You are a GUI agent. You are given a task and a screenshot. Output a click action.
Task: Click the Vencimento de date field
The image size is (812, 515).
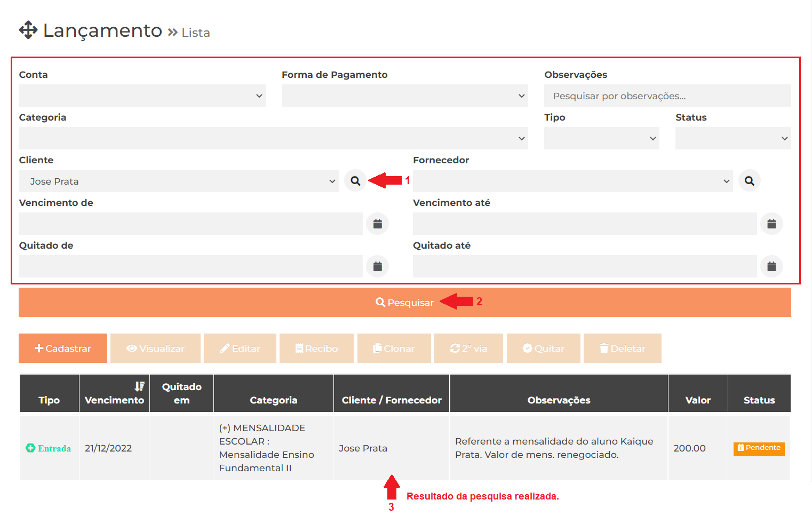pyautogui.click(x=190, y=224)
